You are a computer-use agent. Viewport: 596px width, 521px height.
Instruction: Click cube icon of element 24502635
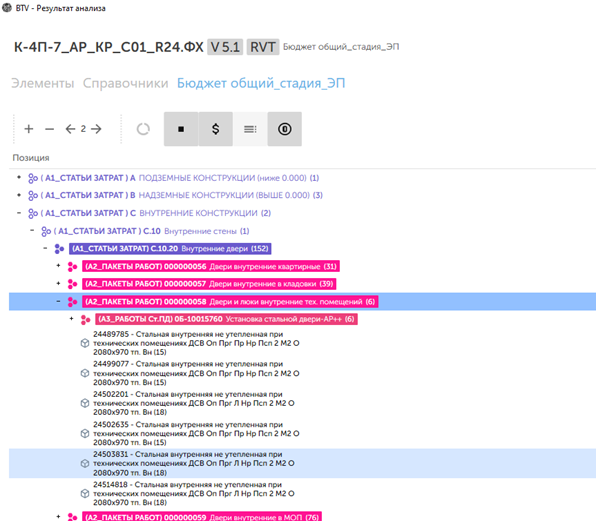[85, 434]
